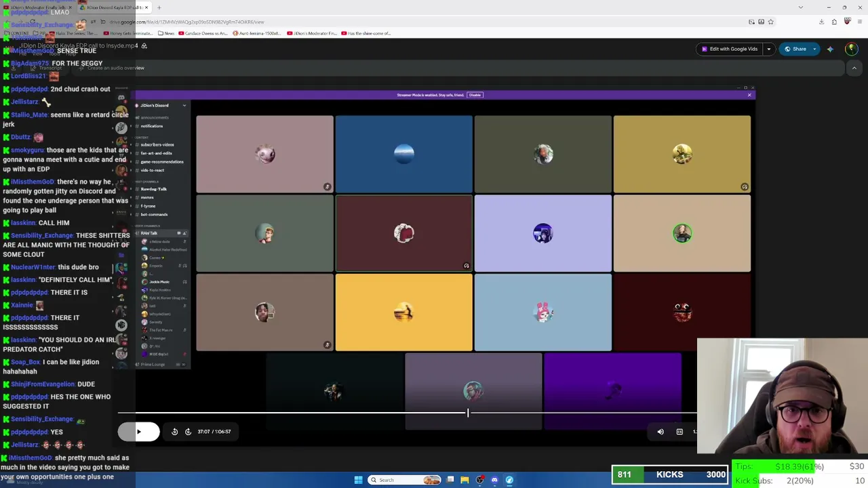Open the Aunt-Jemima bookmark
Screen dimensions: 868x488
258,33
